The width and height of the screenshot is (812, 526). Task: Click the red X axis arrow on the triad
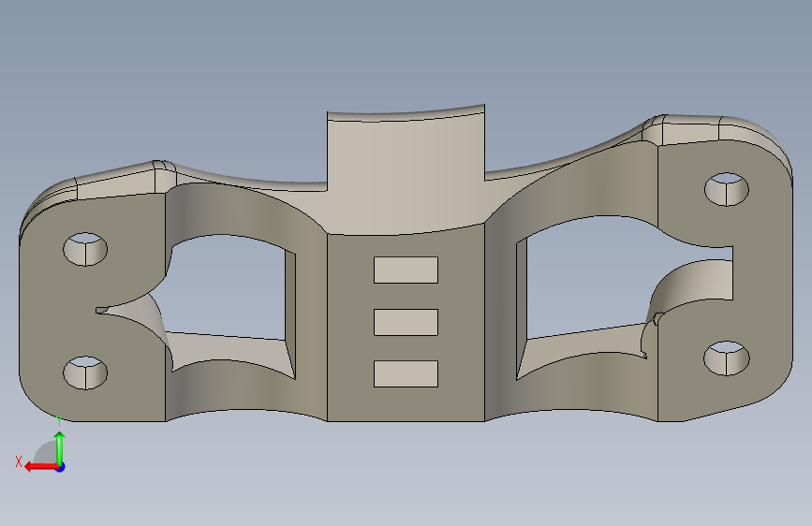pyautogui.click(x=41, y=467)
